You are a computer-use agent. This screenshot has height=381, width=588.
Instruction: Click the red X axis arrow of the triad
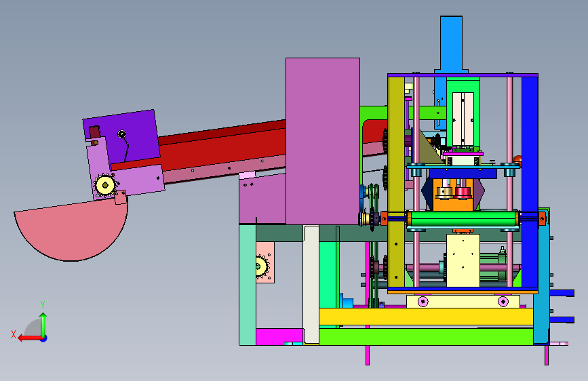coord(30,338)
